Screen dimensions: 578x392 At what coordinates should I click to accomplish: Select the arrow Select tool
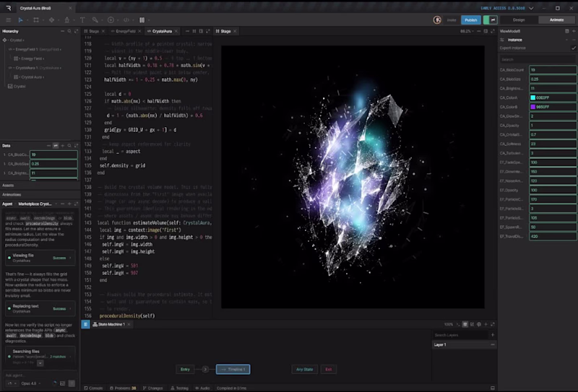21,20
